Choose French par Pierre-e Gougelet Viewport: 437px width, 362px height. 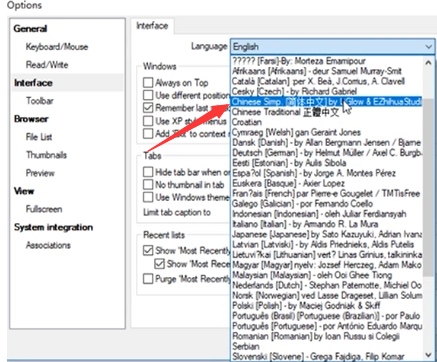(x=327, y=193)
